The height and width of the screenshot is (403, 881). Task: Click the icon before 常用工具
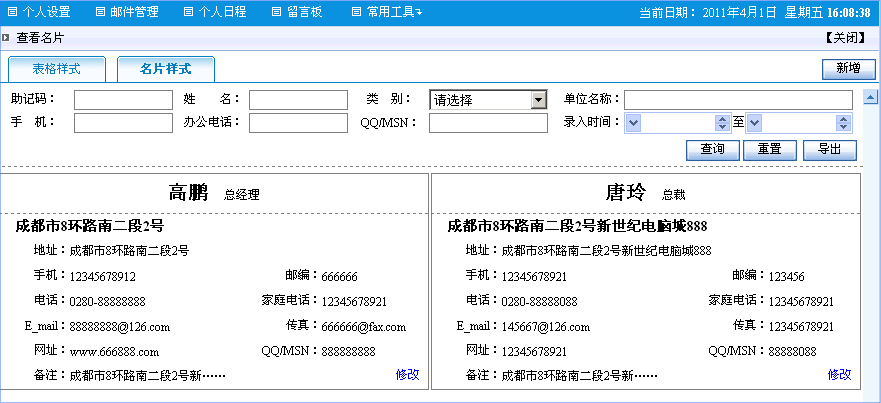pyautogui.click(x=356, y=12)
